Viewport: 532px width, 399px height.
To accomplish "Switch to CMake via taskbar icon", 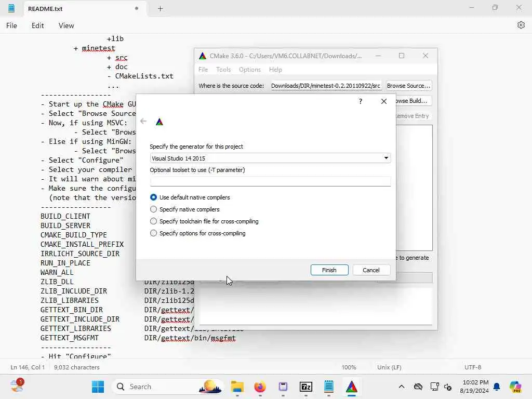I will (352, 387).
